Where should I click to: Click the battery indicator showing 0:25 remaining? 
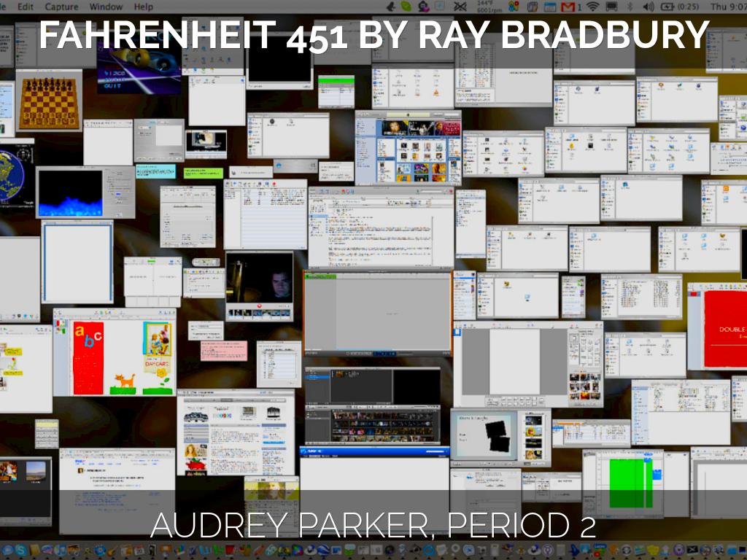click(671, 6)
